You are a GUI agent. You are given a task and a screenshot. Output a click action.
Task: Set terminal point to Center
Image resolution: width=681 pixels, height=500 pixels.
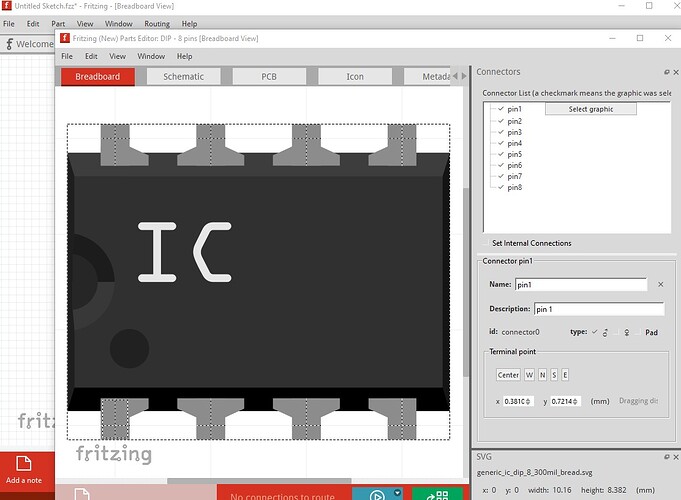click(x=508, y=375)
